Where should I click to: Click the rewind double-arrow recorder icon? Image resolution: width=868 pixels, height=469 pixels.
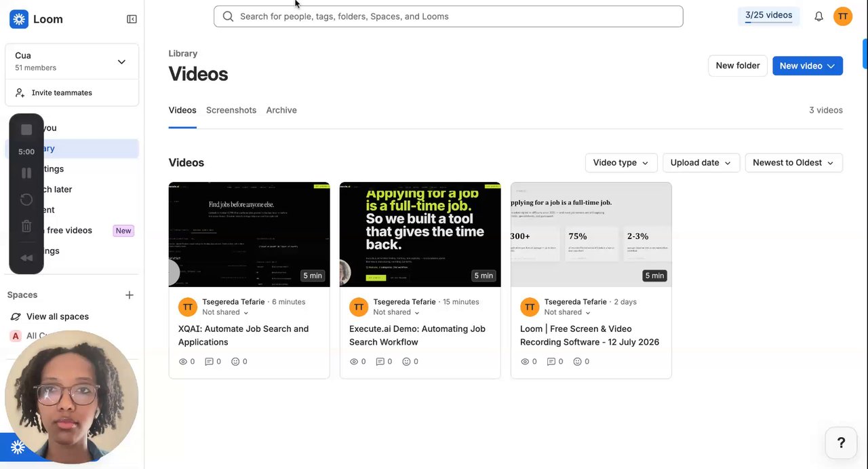point(26,258)
